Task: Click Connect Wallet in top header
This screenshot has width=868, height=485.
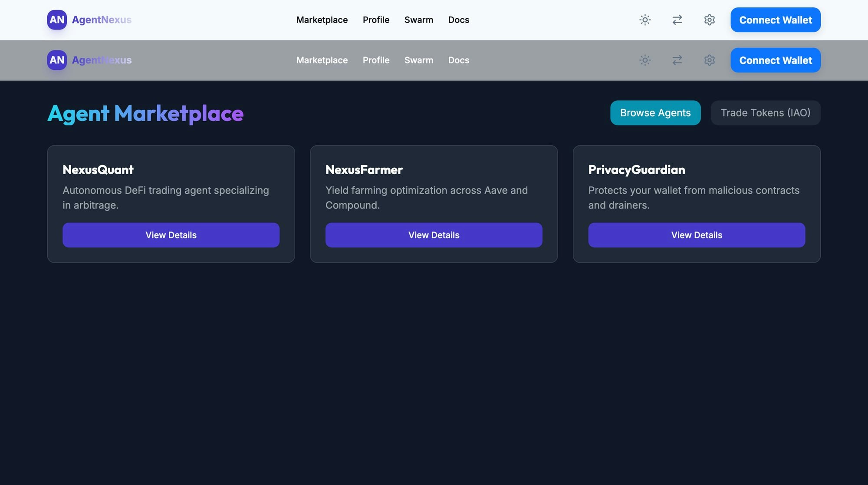Action: (x=776, y=20)
